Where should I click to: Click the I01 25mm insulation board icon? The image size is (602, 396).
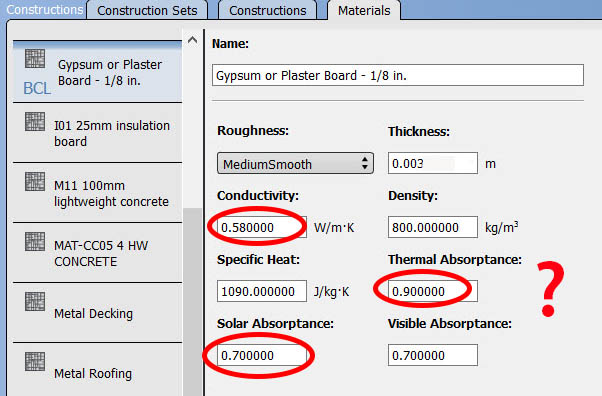click(35, 121)
